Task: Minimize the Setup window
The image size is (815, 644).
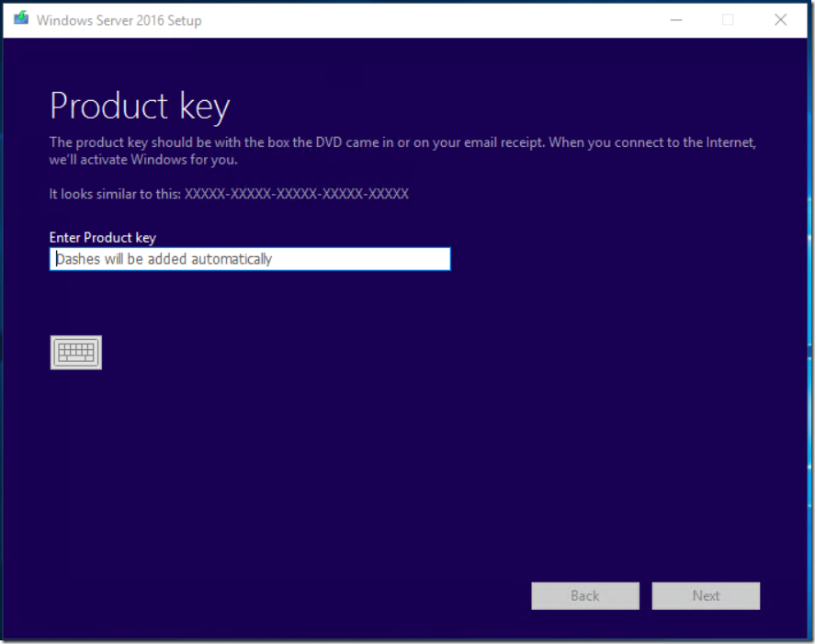Action: click(x=676, y=19)
